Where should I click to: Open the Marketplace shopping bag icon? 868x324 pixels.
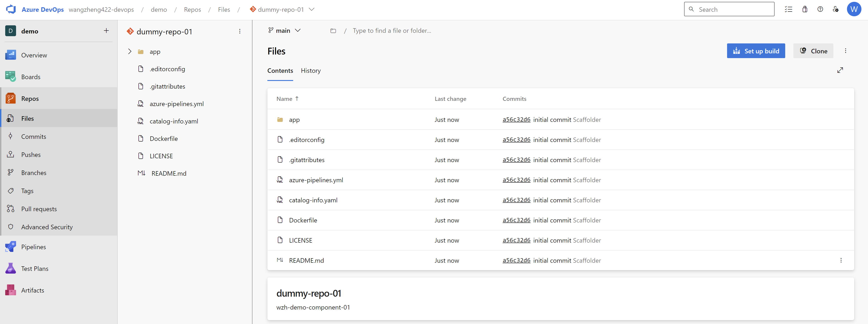coord(805,9)
